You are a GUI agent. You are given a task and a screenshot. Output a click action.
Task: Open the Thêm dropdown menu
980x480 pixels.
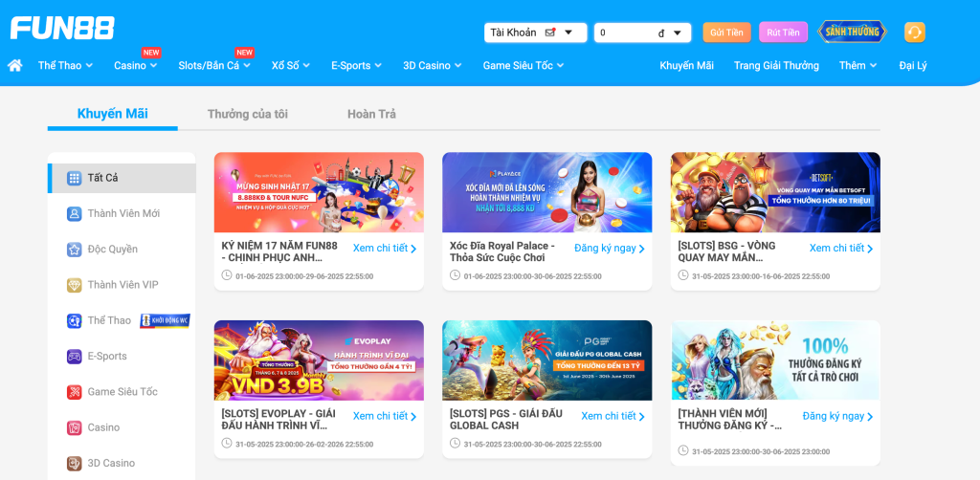[857, 65]
